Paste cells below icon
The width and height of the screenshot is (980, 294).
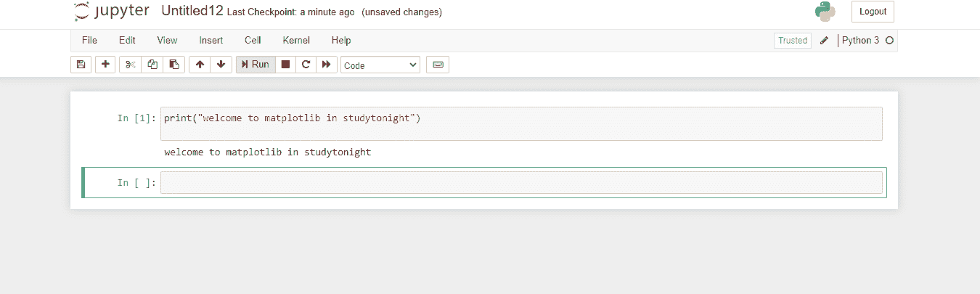click(x=174, y=65)
